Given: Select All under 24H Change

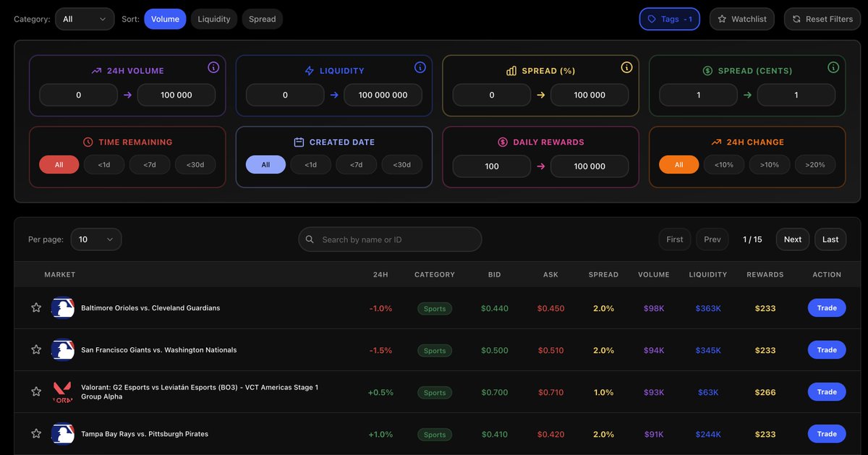Looking at the screenshot, I should coord(678,165).
